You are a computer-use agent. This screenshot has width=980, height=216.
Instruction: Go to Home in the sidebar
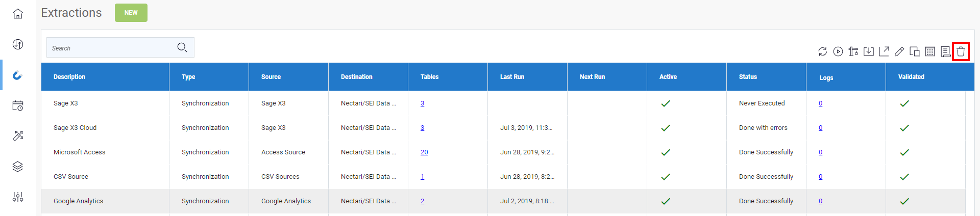(x=18, y=14)
